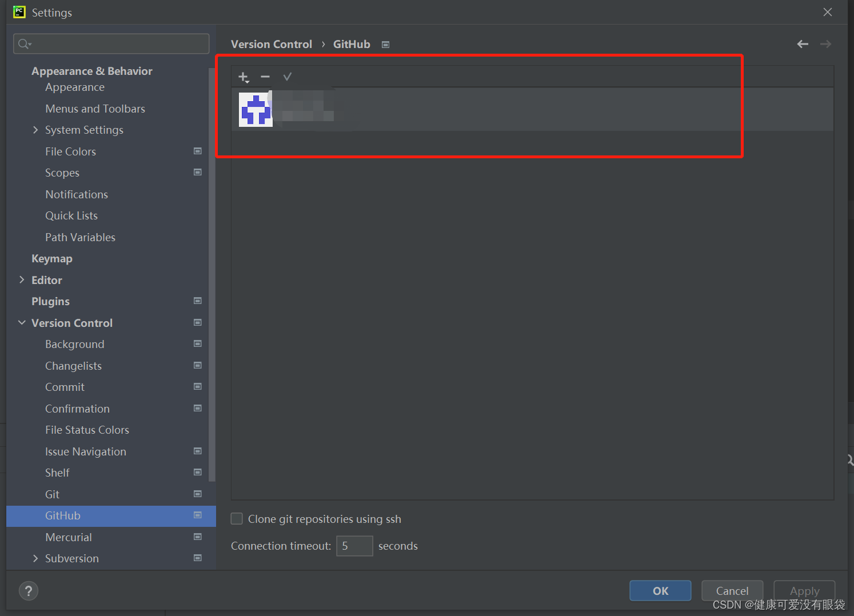This screenshot has width=854, height=616.
Task: Select Appearance & Behavior heading
Action: click(92, 71)
